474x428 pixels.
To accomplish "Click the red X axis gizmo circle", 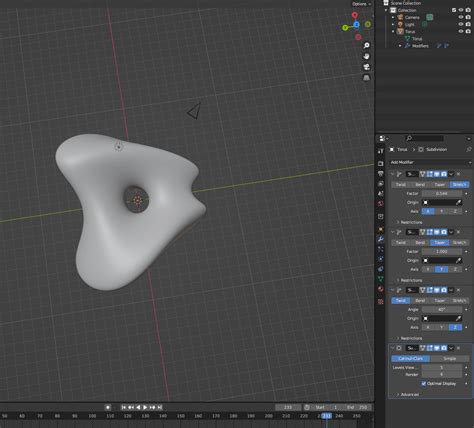I will point(355,15).
